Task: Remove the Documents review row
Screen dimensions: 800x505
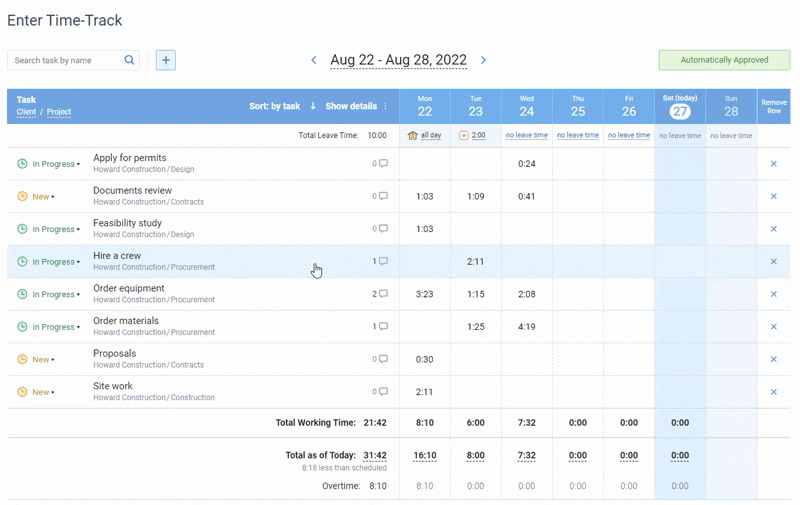Action: [773, 196]
